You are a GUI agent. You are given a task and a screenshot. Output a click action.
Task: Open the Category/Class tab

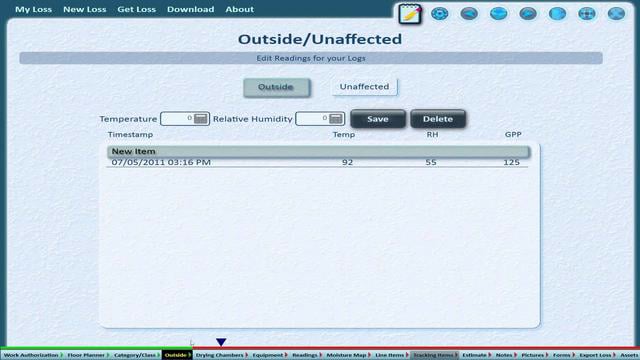[136, 355]
